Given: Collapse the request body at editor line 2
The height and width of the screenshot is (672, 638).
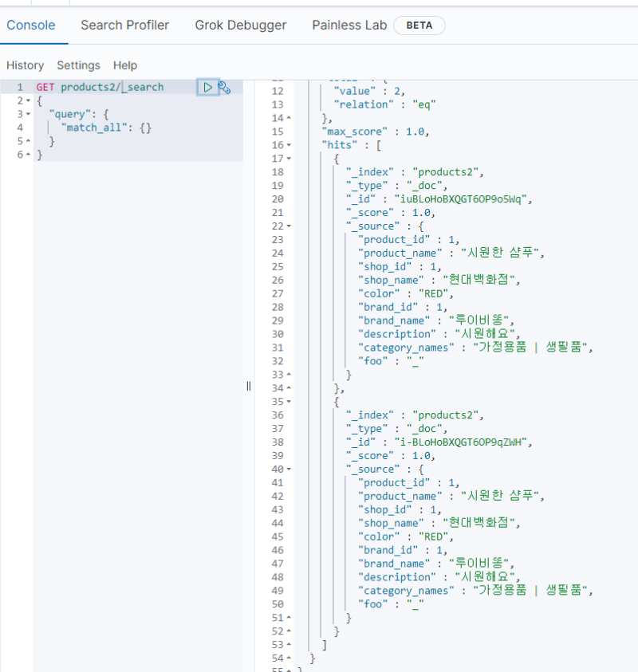Looking at the screenshot, I should 28,101.
